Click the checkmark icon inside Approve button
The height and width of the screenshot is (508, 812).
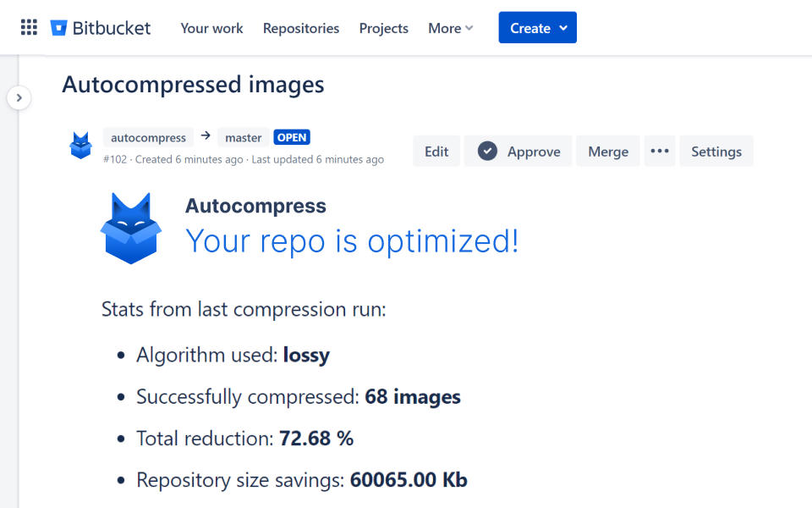coord(488,151)
